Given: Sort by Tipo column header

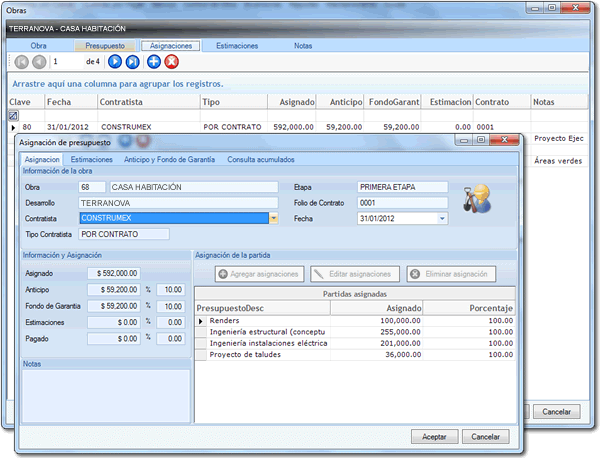Looking at the screenshot, I should 234,102.
